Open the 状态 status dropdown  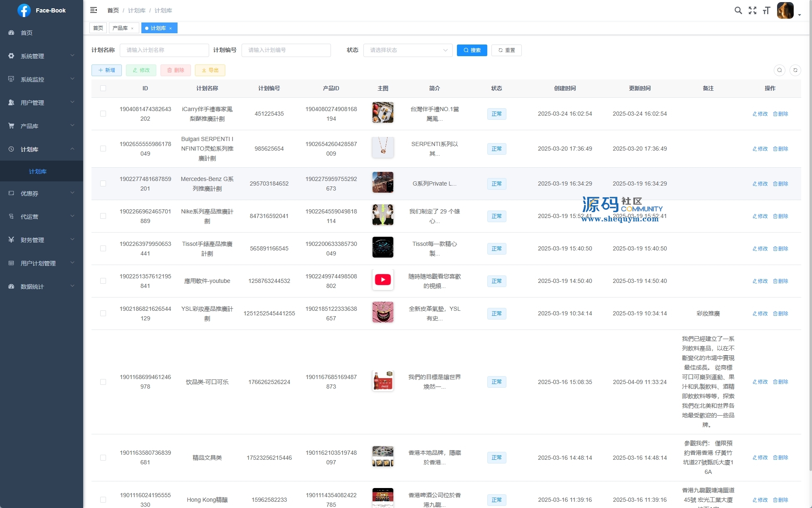pyautogui.click(x=407, y=50)
